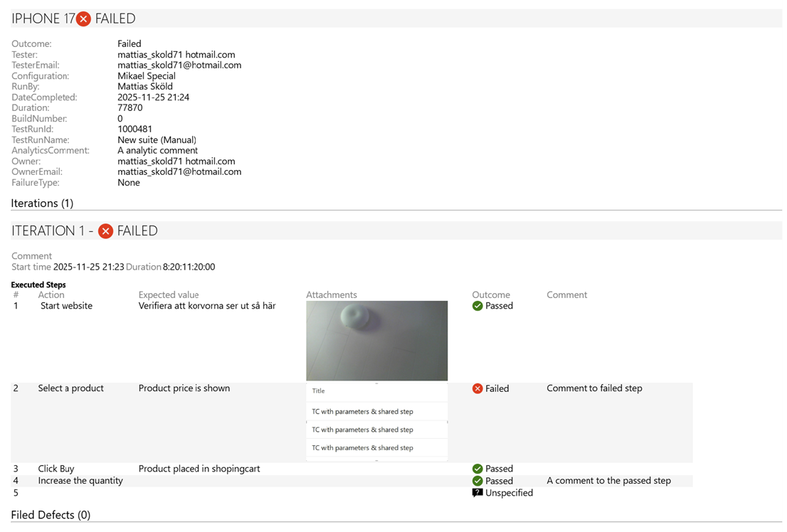Click the Executed Steps label
The image size is (787, 532).
38,284
